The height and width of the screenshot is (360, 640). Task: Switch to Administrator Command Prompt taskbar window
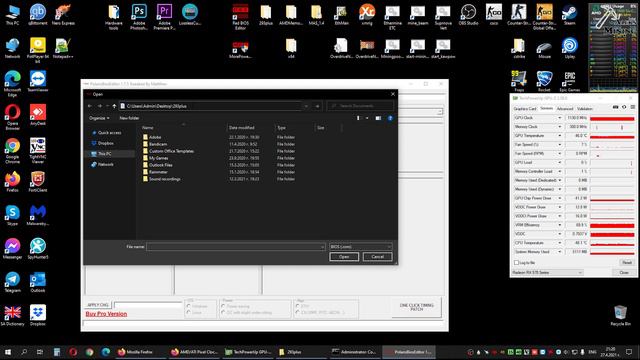[354, 351]
